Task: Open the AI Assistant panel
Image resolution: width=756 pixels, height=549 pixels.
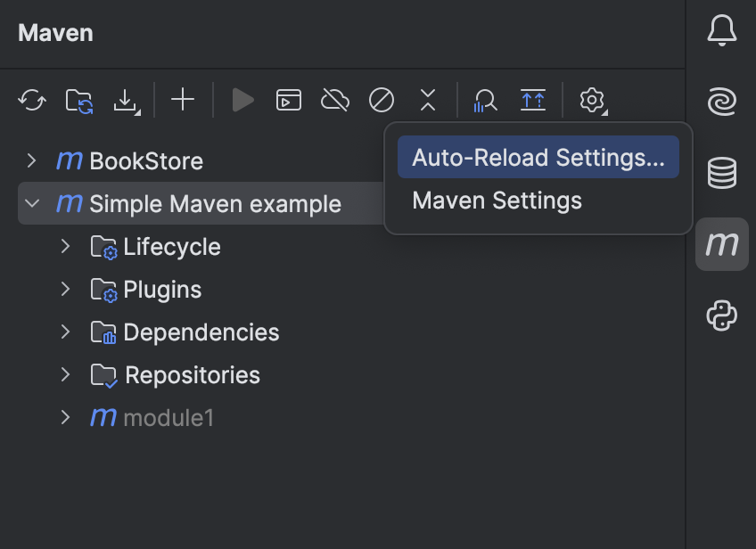Action: [x=722, y=102]
